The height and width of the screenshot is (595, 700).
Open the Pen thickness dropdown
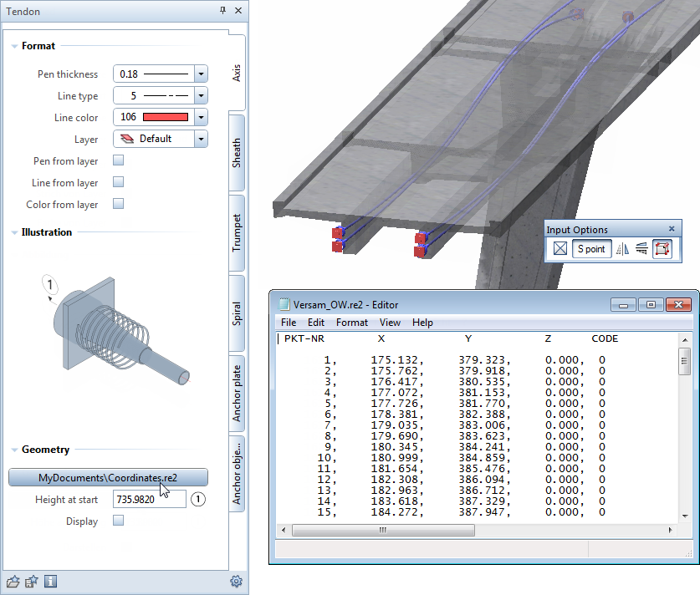[x=201, y=74]
